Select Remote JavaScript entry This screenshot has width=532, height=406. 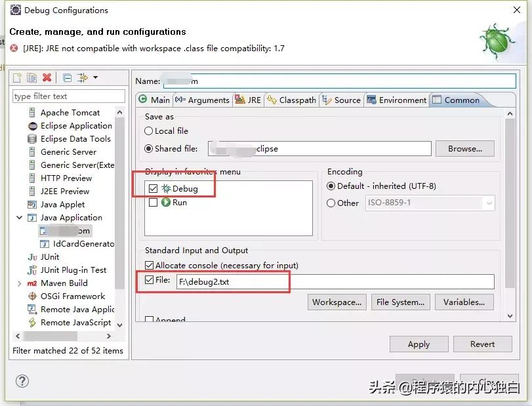coord(75,323)
